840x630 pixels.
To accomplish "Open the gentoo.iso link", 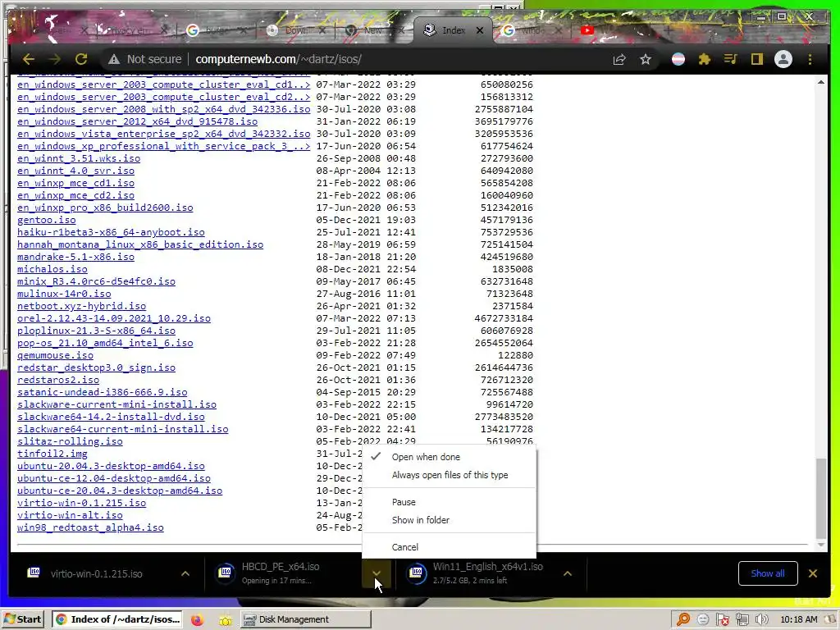I will (x=46, y=220).
